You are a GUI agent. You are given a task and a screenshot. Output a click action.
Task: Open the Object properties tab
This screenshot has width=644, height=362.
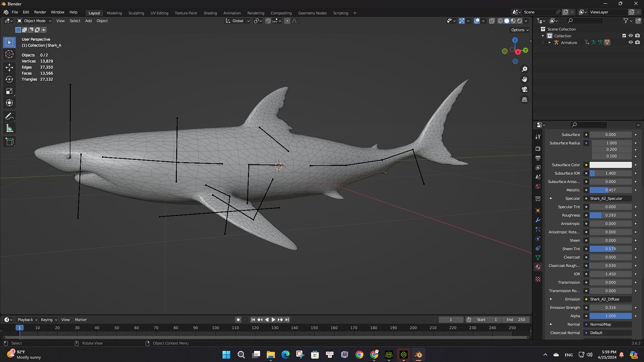coord(538,211)
